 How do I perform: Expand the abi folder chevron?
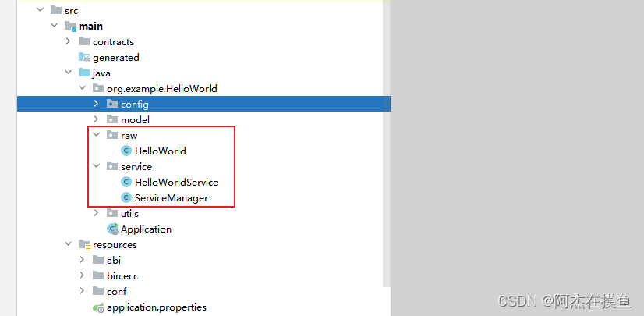pyautogui.click(x=82, y=260)
